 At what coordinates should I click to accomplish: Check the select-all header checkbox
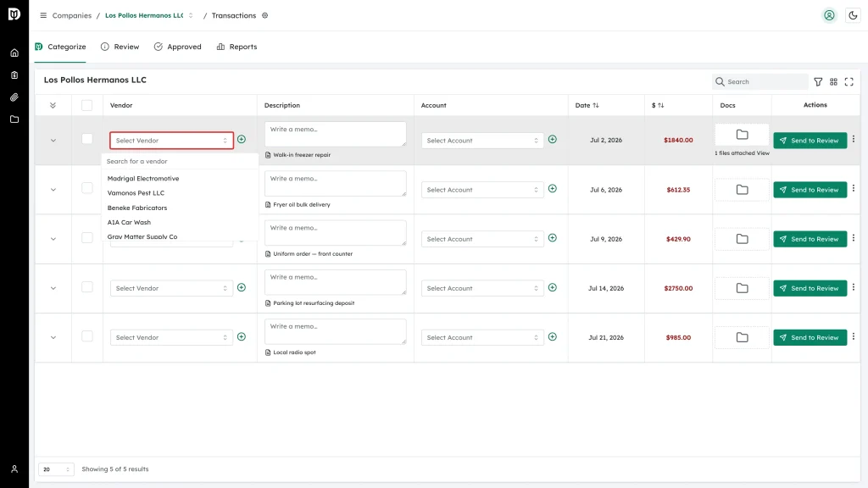[87, 105]
